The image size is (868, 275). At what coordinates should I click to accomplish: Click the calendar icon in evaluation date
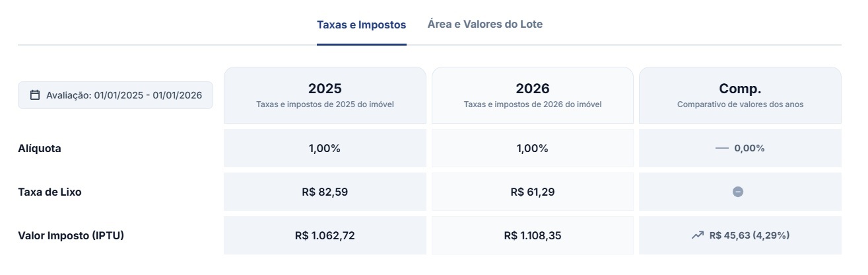[35, 95]
